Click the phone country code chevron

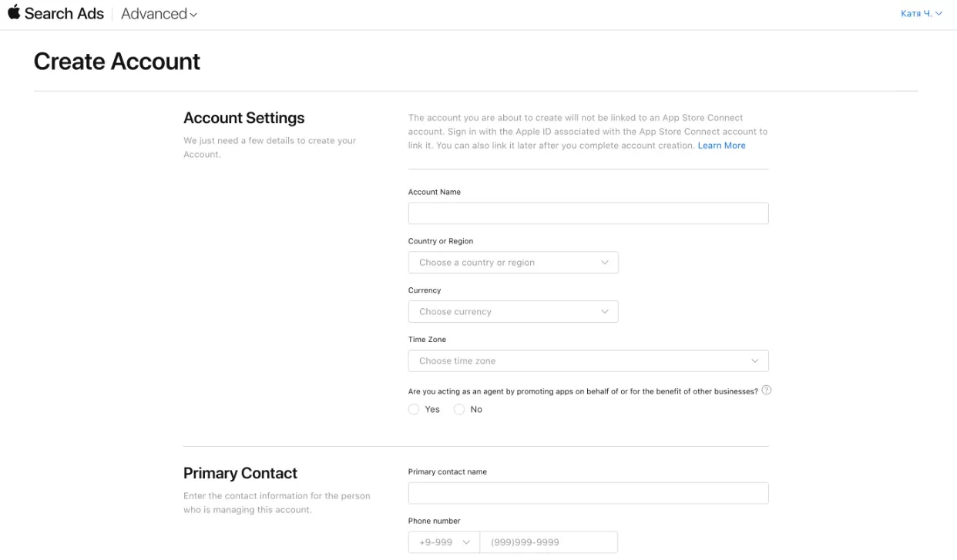pyautogui.click(x=466, y=542)
